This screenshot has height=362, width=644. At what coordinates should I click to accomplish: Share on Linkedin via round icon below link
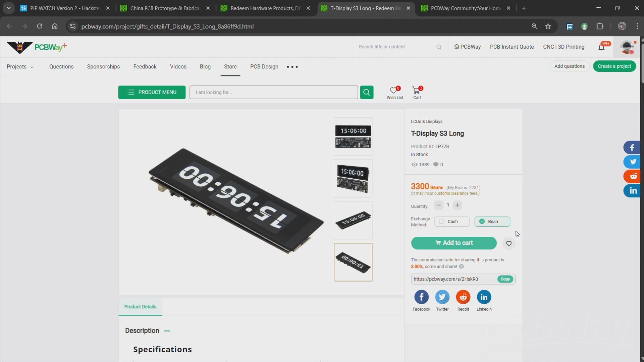[484, 297]
